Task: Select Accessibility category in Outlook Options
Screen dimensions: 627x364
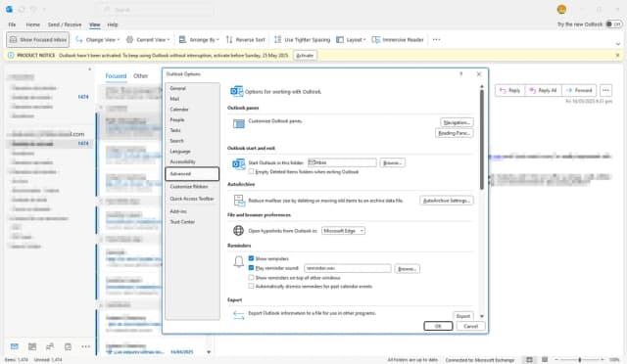Action: point(192,161)
